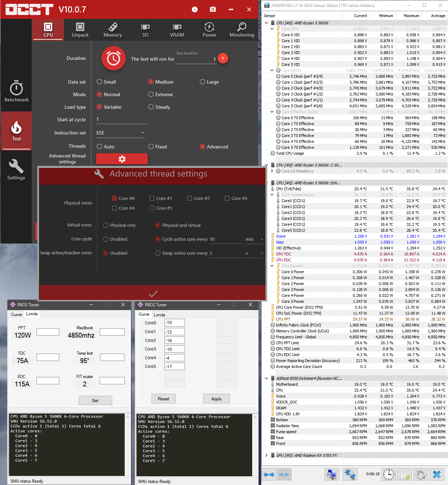This screenshot has height=485, width=448.
Task: Collapse the Core Clocks group in HWiNFO
Action: (x=272, y=70)
